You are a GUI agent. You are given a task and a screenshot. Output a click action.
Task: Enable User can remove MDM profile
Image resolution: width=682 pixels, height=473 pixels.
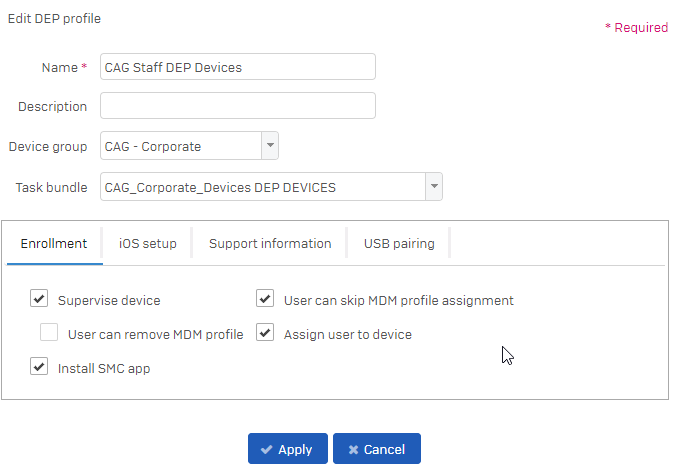click(49, 332)
